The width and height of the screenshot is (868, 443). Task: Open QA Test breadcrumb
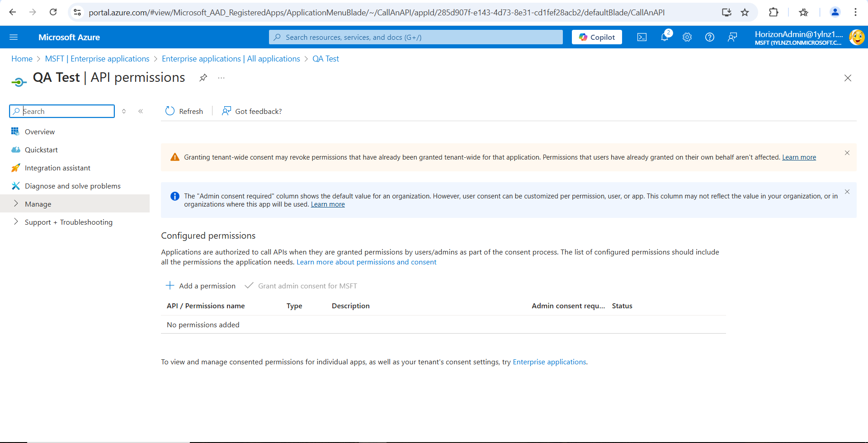325,59
